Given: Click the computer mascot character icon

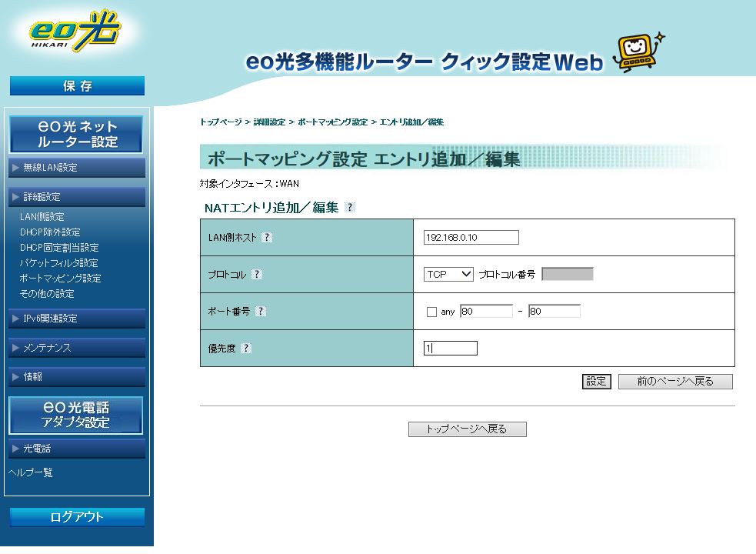Looking at the screenshot, I should tap(638, 52).
